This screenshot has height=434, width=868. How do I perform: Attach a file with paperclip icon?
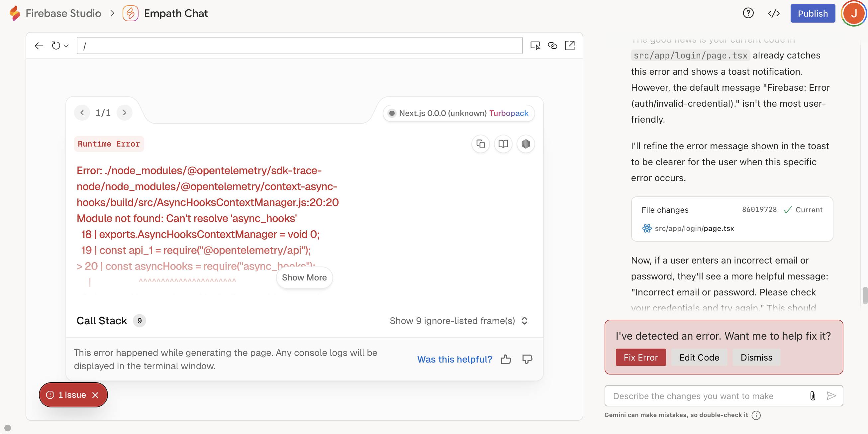(x=813, y=396)
